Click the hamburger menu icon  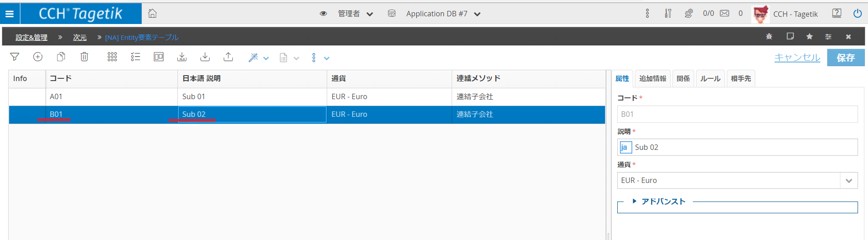10,14
